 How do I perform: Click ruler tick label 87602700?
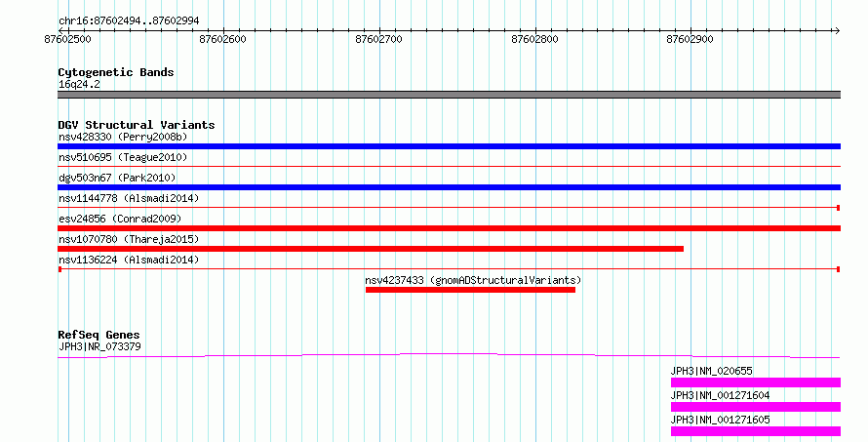click(x=378, y=39)
